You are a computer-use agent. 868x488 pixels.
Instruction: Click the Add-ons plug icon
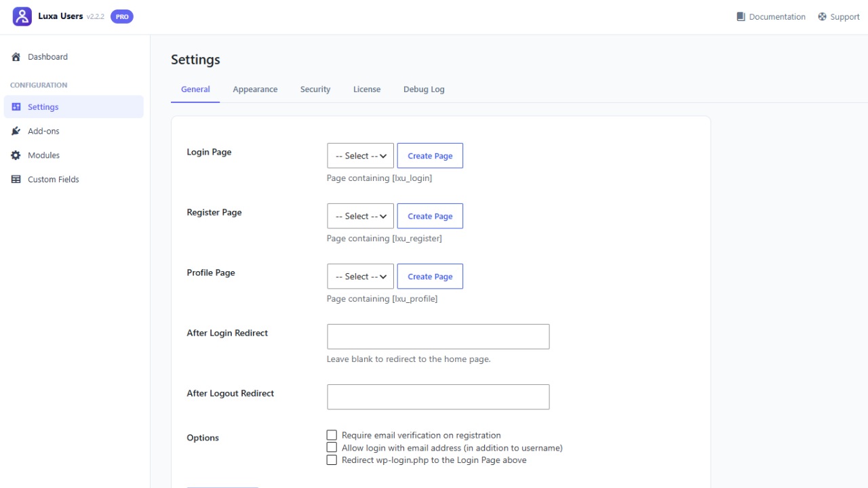16,131
